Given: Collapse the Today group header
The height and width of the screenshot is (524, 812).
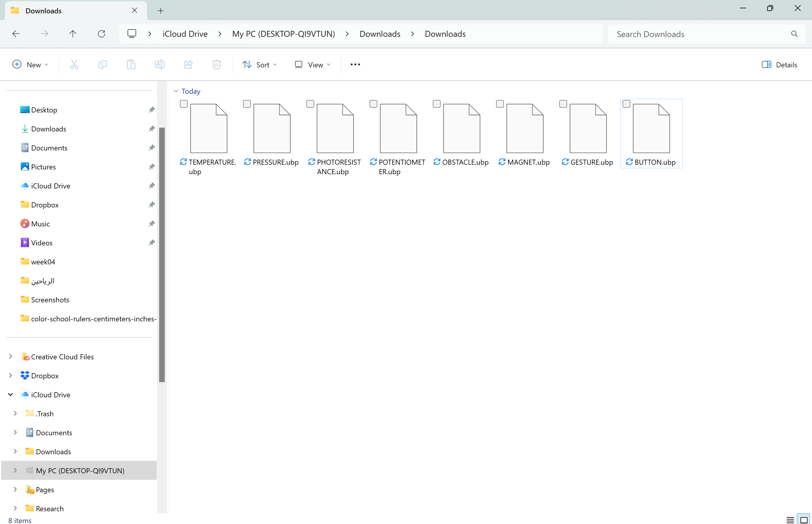Looking at the screenshot, I should pos(176,91).
